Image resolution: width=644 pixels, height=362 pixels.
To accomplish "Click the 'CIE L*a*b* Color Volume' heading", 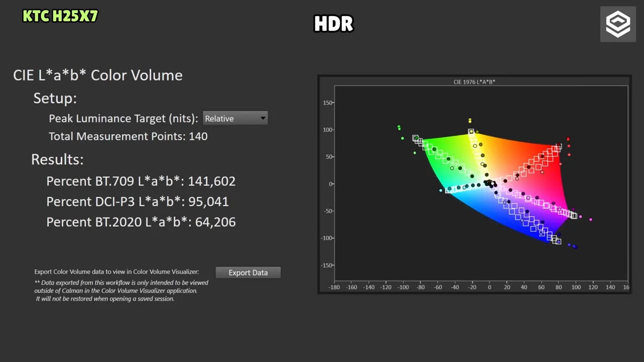I will click(98, 75).
